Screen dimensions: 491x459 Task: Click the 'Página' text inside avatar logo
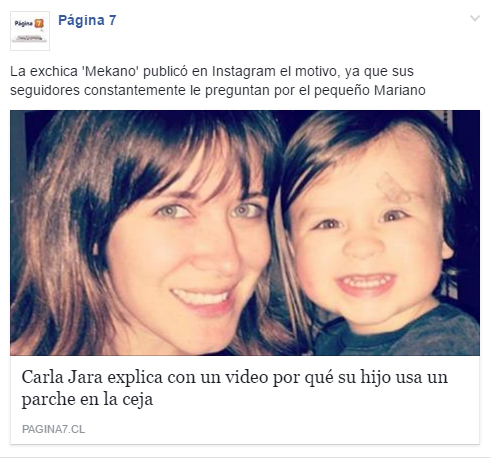coord(24,23)
